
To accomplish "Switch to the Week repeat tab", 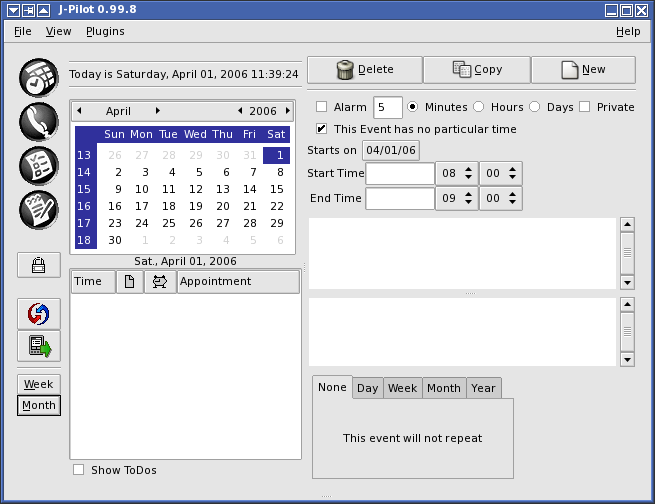I will coord(402,388).
